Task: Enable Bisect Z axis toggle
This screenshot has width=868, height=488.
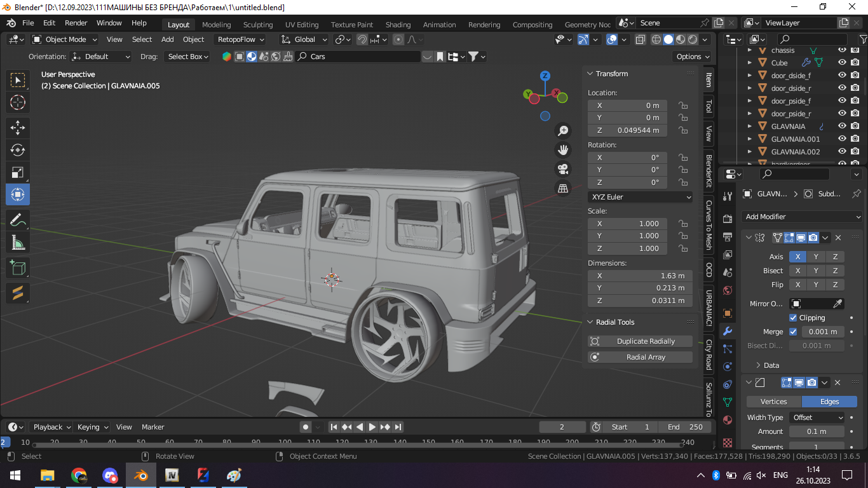Action: (x=835, y=271)
